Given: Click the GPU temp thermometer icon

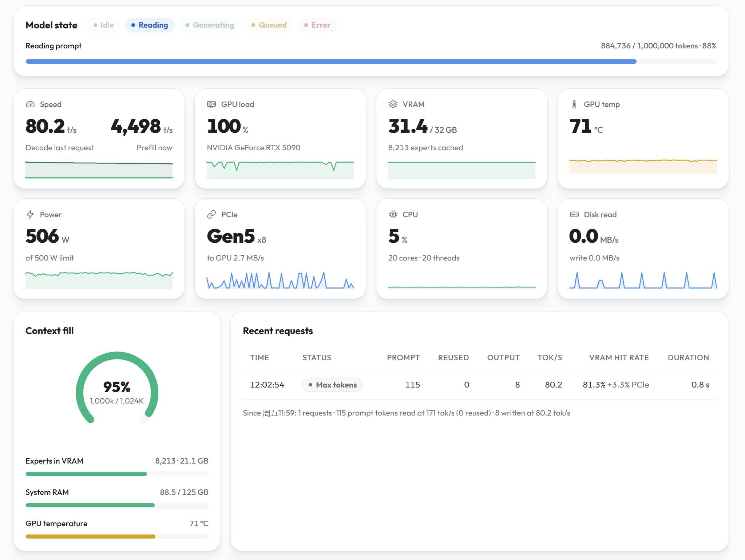Looking at the screenshot, I should point(574,104).
